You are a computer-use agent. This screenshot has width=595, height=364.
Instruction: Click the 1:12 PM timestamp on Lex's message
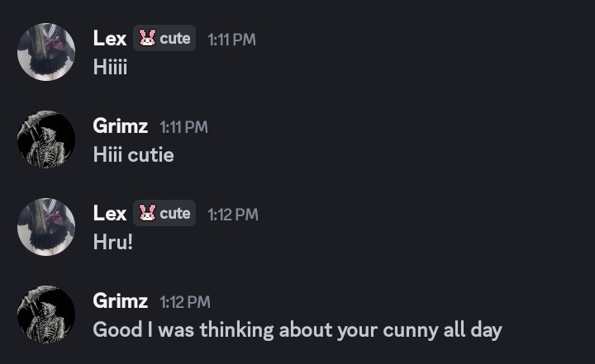(x=232, y=214)
